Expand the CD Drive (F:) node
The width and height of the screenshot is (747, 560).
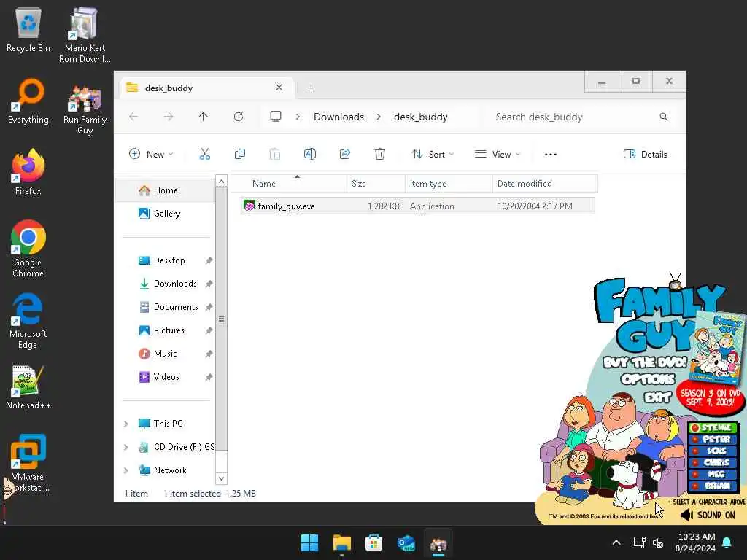[125, 447]
